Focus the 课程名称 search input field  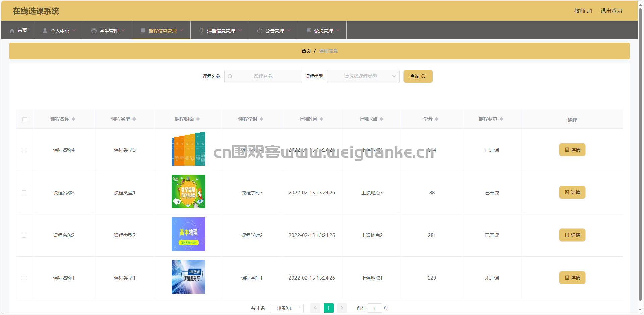pyautogui.click(x=263, y=76)
